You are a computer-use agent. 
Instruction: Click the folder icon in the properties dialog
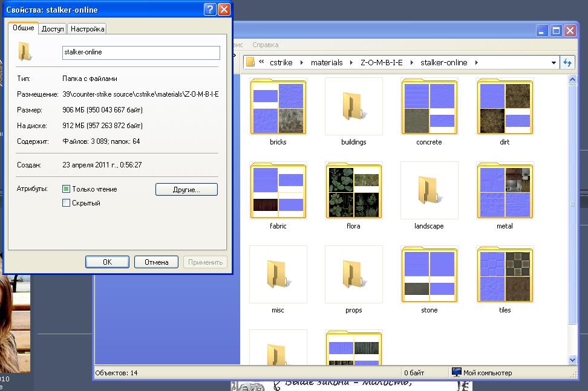pos(25,51)
